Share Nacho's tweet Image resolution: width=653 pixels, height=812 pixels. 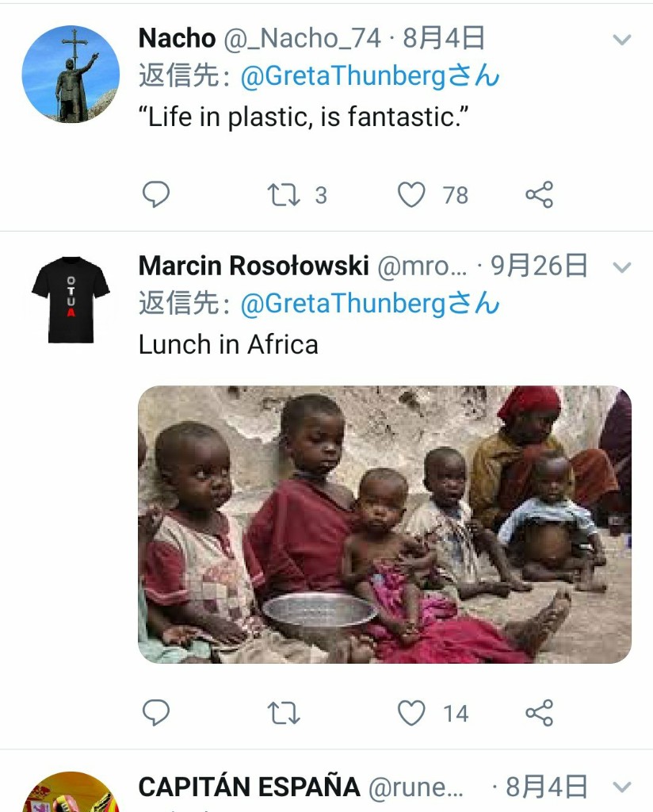539,195
